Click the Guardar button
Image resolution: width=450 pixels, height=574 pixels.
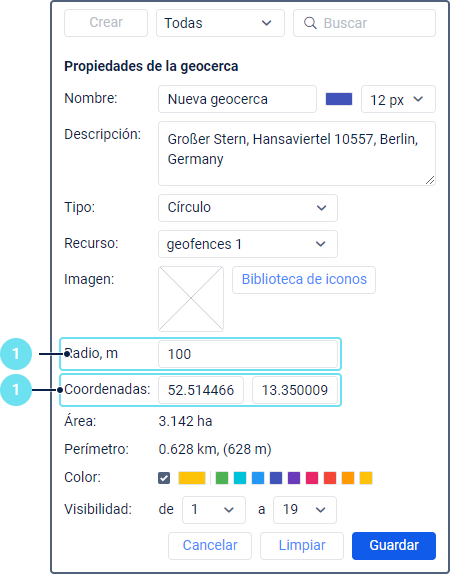[x=394, y=545]
